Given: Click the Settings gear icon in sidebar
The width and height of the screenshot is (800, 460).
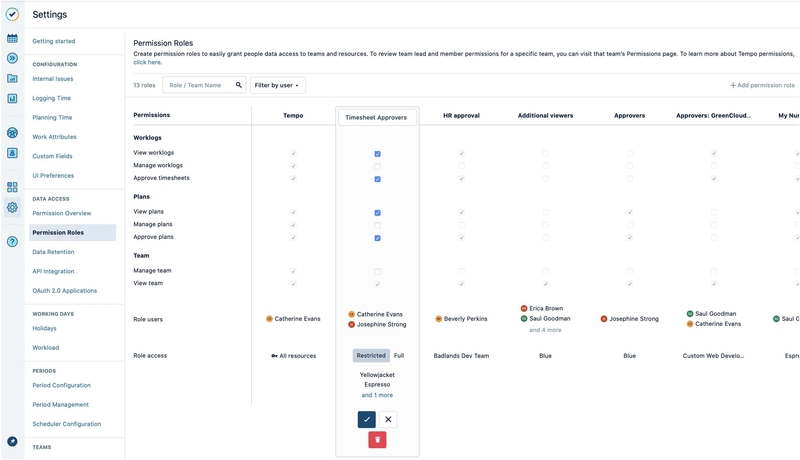Looking at the screenshot, I should [x=12, y=208].
